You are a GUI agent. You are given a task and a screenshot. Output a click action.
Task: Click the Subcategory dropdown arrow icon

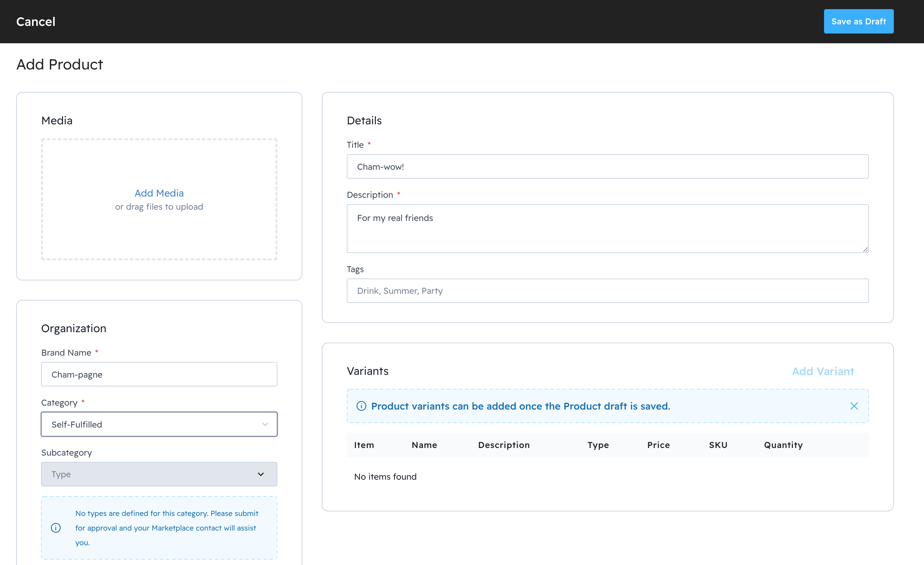(261, 474)
